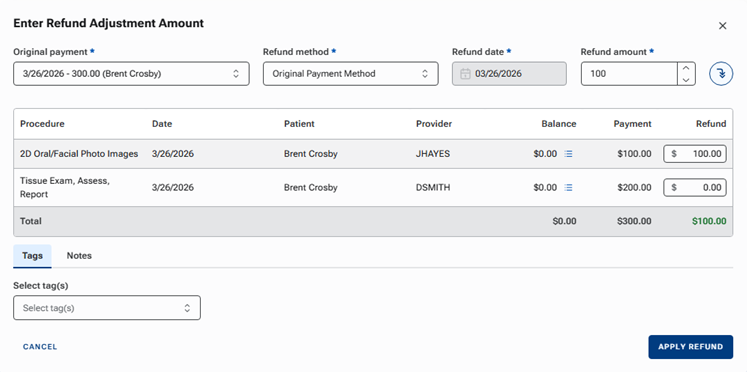
Task: Select the 2D Oral/Facial Photo Images procedure
Action: (x=79, y=154)
